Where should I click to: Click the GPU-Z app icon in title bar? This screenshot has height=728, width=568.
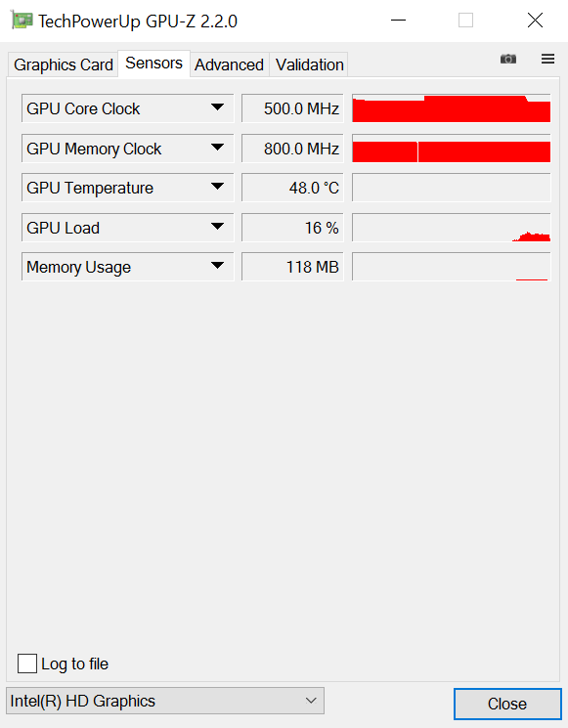22,21
